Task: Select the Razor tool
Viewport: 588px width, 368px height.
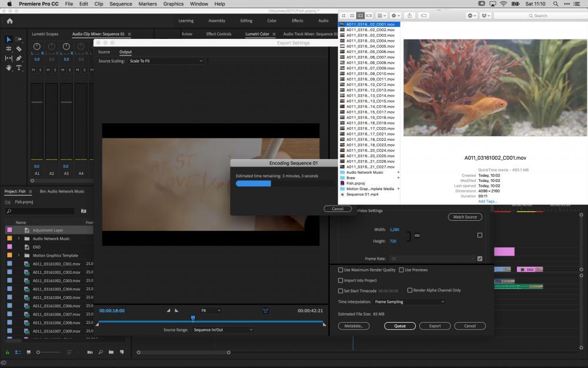Action: coord(19,49)
